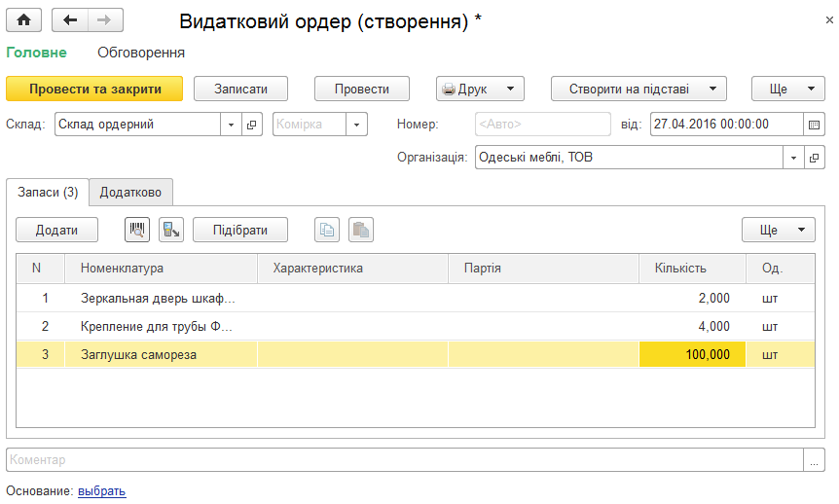Viewport: 839px width, 504px height.
Task: Click the quantity cell 2,000
Action: tap(692, 298)
